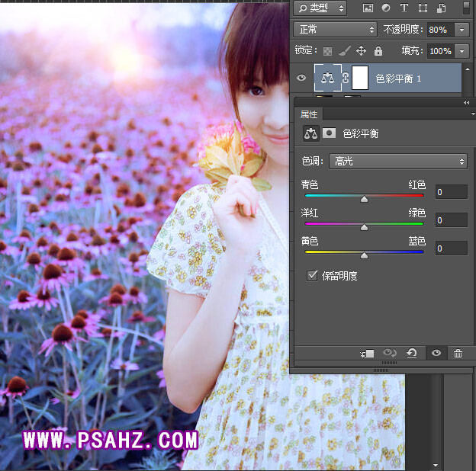This screenshot has height=471, width=476.
Task: Click the shape layer filter icon
Action: [423, 8]
